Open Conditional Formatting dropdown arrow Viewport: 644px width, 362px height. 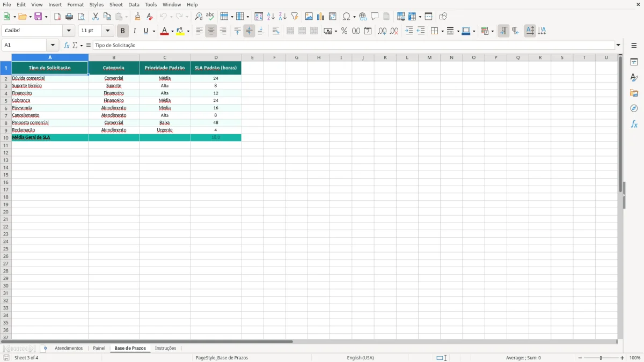click(x=492, y=32)
